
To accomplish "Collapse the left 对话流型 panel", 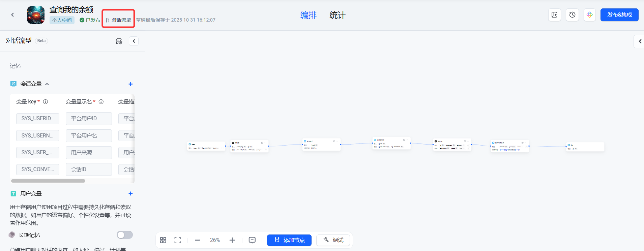I will [x=134, y=41].
